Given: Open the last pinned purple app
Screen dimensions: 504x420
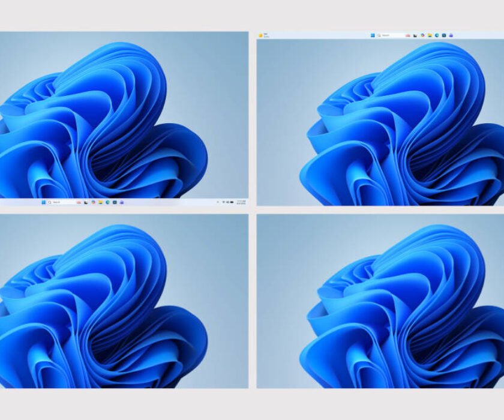Looking at the screenshot, I should point(122,202).
